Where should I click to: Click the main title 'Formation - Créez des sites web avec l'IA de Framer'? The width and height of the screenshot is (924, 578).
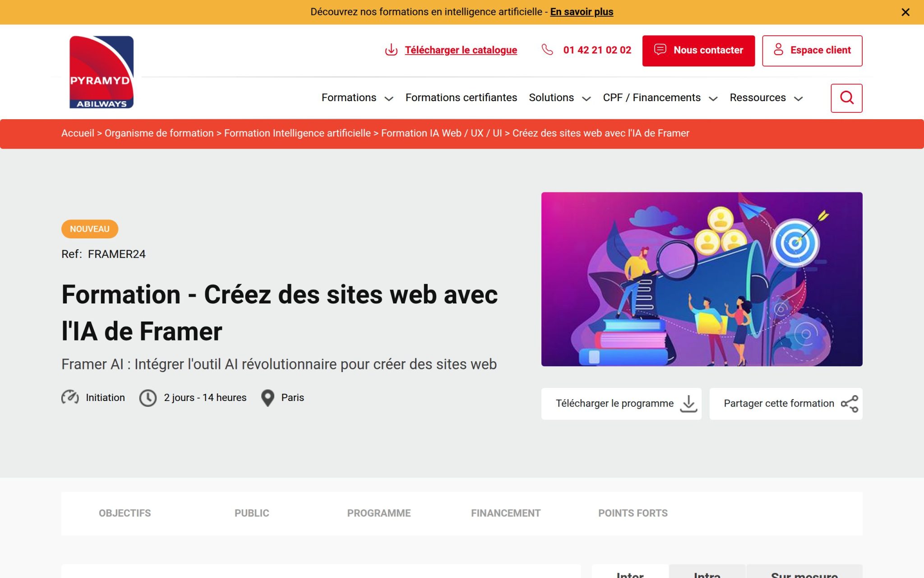click(280, 312)
